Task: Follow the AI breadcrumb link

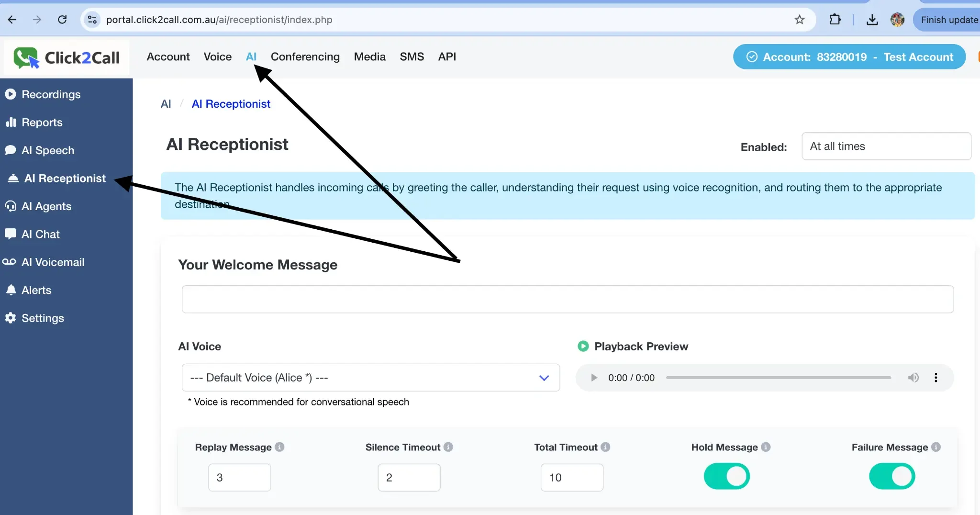Action: (x=166, y=103)
